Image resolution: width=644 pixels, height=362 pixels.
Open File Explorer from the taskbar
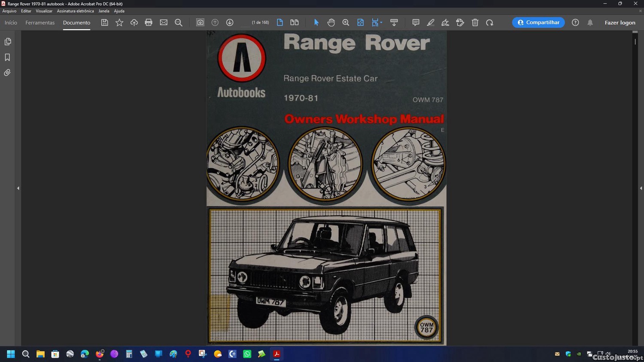click(40, 354)
